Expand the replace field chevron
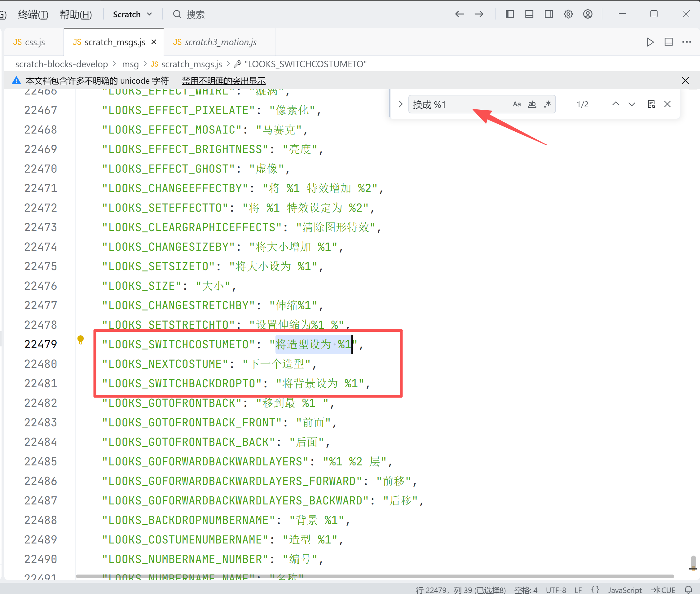The height and width of the screenshot is (594, 700). [x=400, y=104]
